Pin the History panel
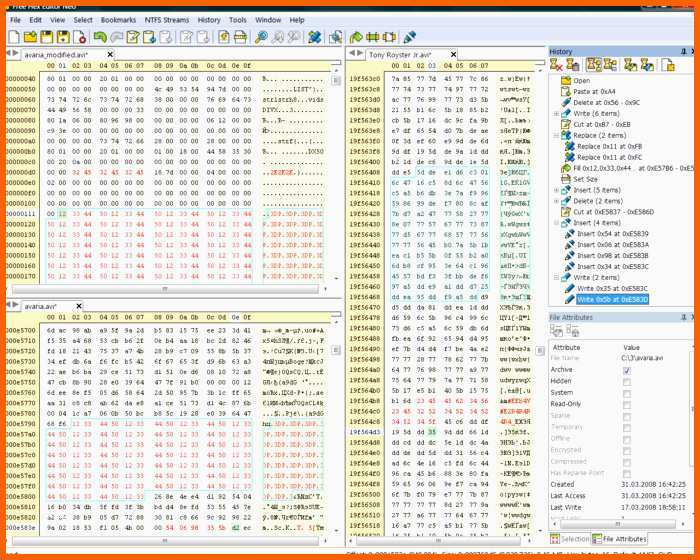This screenshot has height=560, width=700. click(x=684, y=52)
